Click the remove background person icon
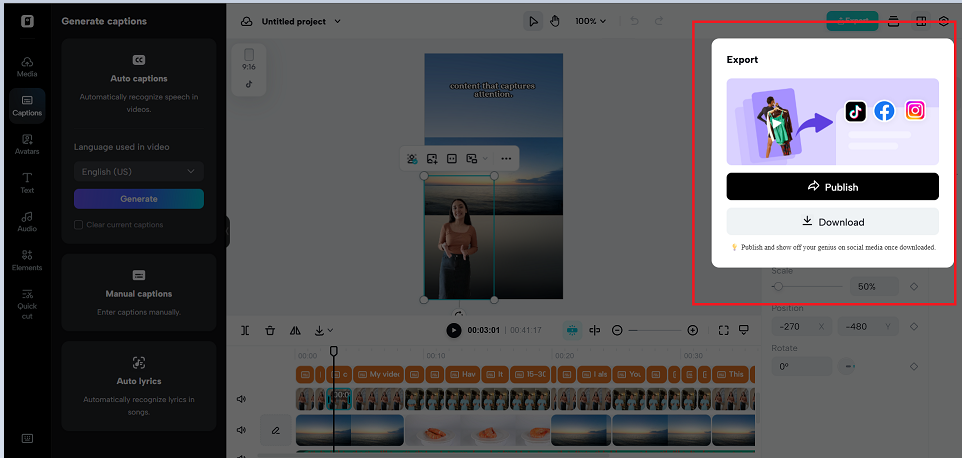962x458 pixels. pyautogui.click(x=412, y=159)
